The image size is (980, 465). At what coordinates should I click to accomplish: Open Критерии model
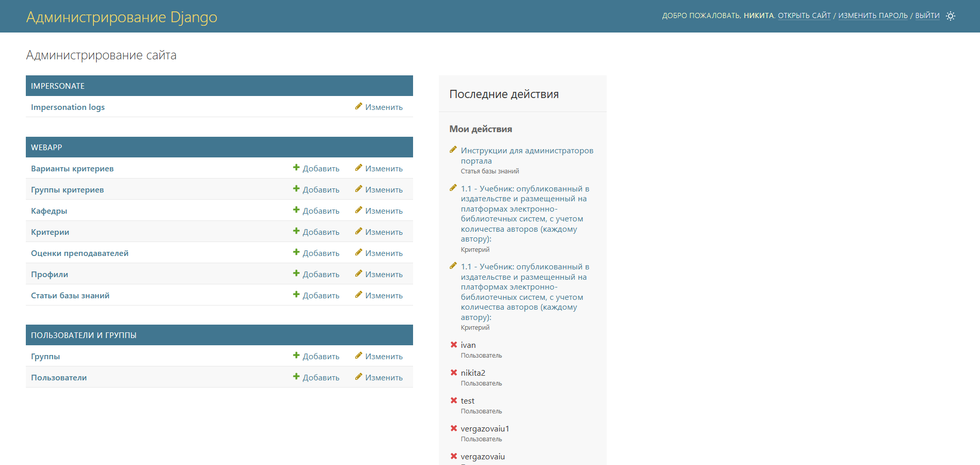tap(50, 232)
